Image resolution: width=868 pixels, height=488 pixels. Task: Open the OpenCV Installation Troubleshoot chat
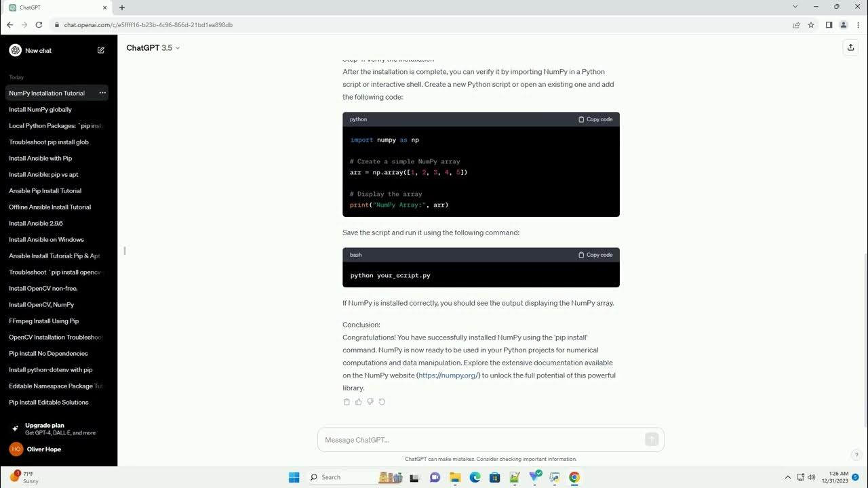tap(57, 337)
